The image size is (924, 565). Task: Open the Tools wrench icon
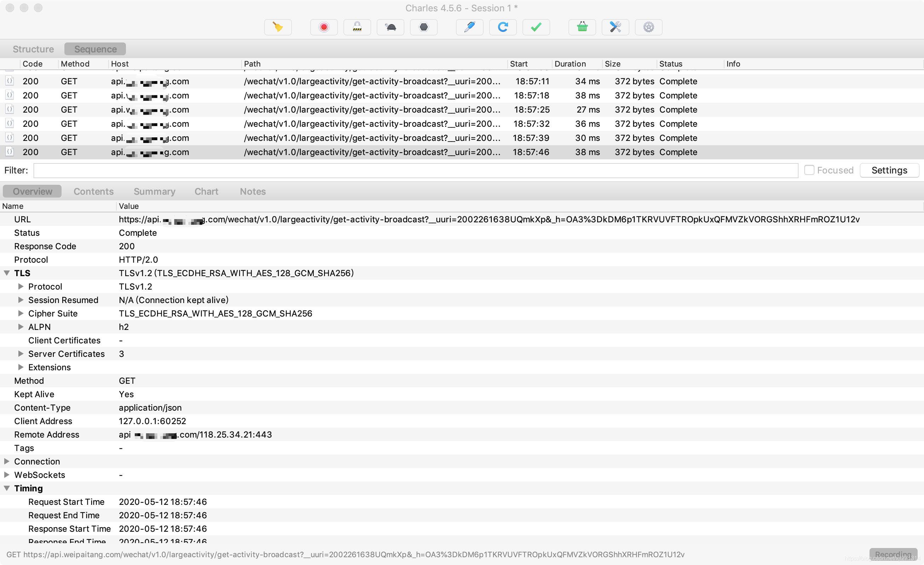(615, 27)
